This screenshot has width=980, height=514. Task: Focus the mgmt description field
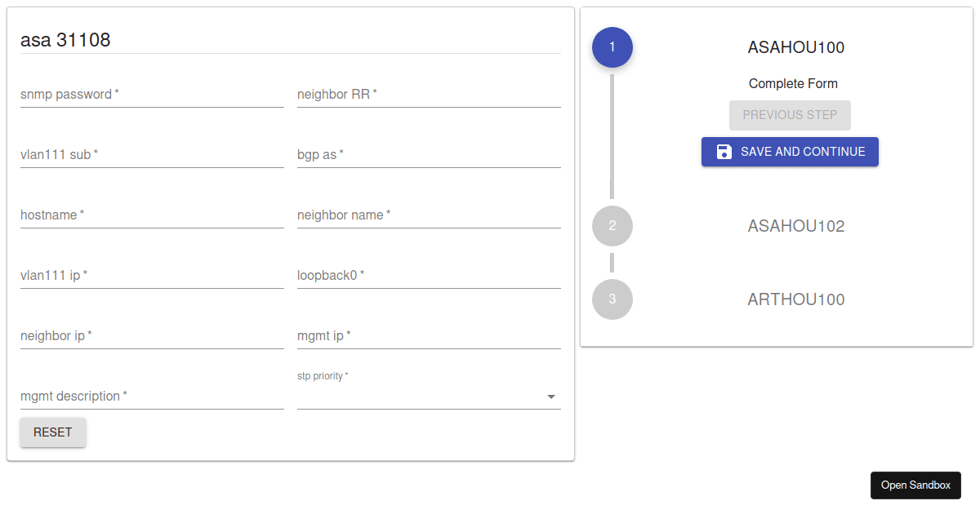pyautogui.click(x=152, y=397)
